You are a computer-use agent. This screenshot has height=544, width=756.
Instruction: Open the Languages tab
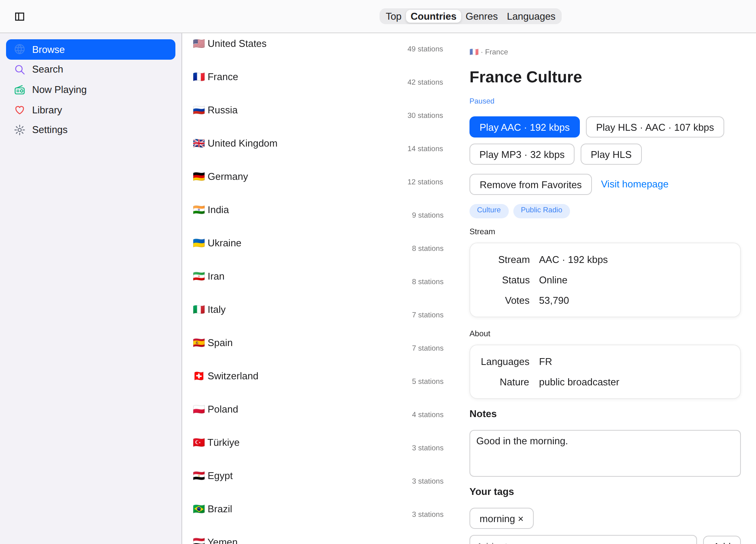pos(531,16)
